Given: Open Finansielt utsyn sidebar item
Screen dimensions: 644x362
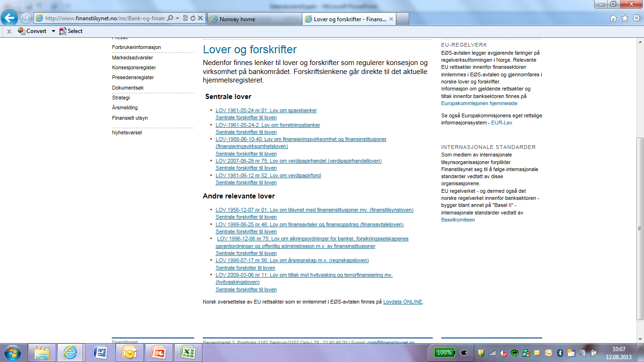Looking at the screenshot, I should 130,118.
